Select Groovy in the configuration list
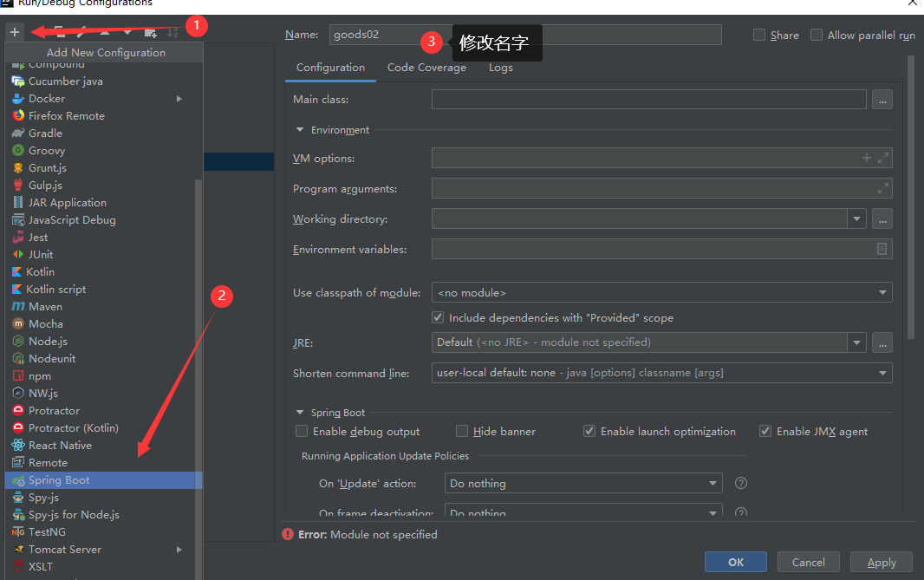The image size is (924, 580). [104, 151]
